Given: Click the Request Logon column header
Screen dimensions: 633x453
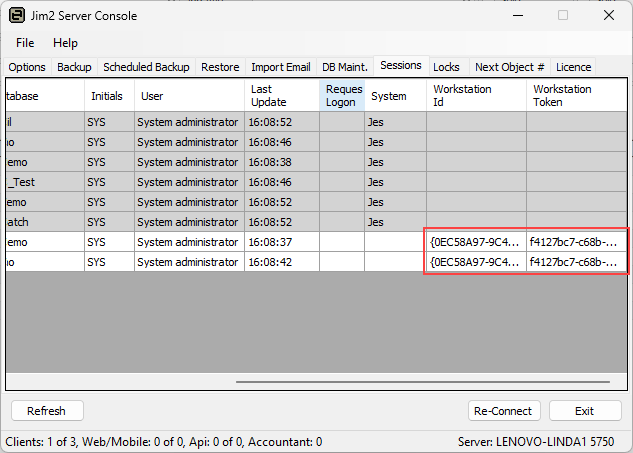Looking at the screenshot, I should coord(342,96).
